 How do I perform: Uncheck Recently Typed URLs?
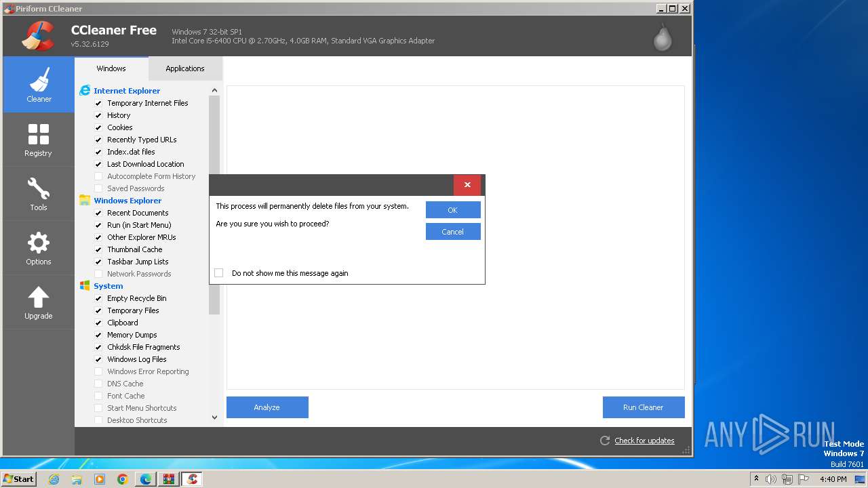[x=98, y=140]
